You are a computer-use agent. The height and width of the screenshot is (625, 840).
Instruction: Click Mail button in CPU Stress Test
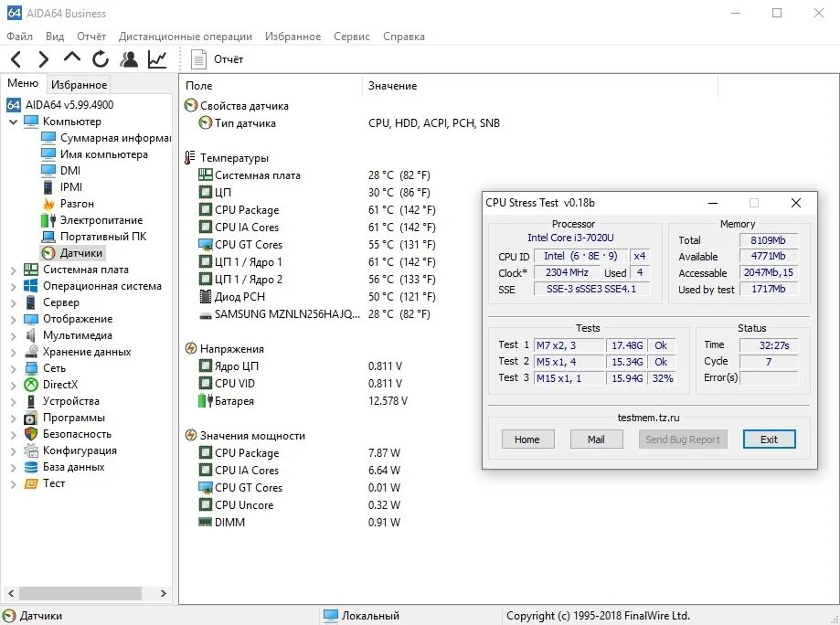click(596, 440)
